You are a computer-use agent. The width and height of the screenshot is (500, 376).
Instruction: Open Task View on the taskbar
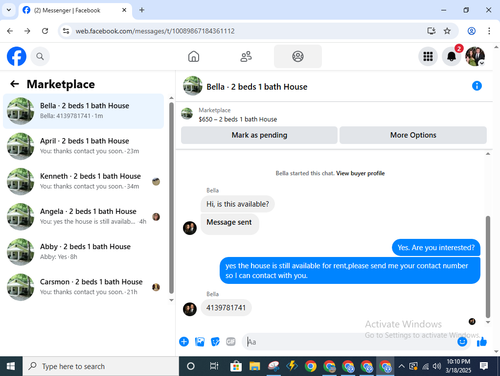click(x=214, y=366)
